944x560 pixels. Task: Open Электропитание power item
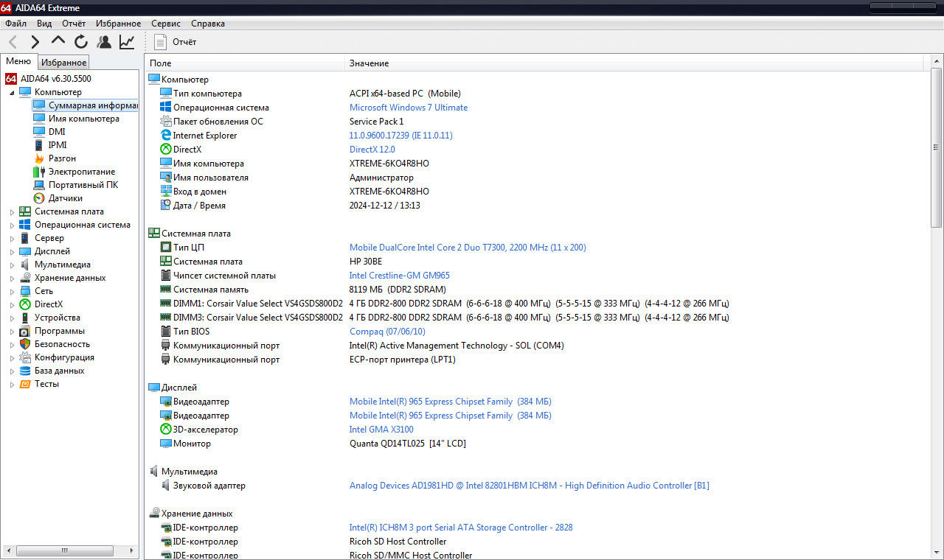[x=82, y=172]
